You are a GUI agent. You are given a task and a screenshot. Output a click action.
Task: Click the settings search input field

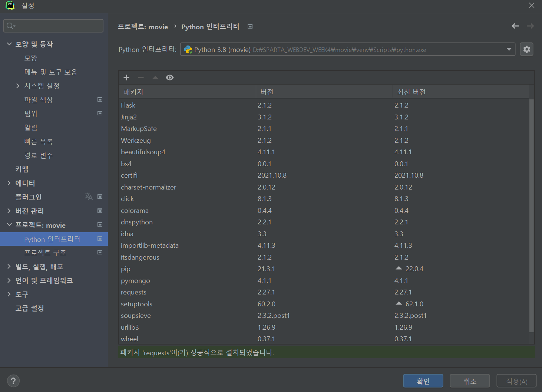[53, 26]
